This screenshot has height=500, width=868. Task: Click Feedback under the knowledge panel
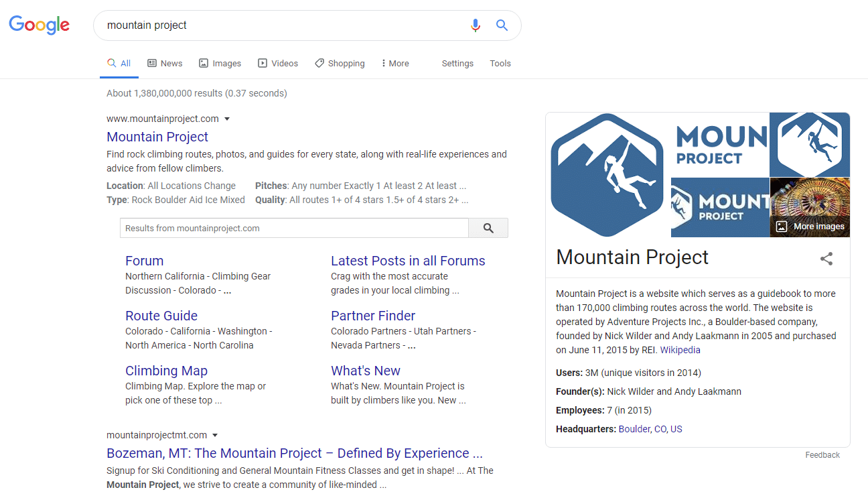(822, 455)
